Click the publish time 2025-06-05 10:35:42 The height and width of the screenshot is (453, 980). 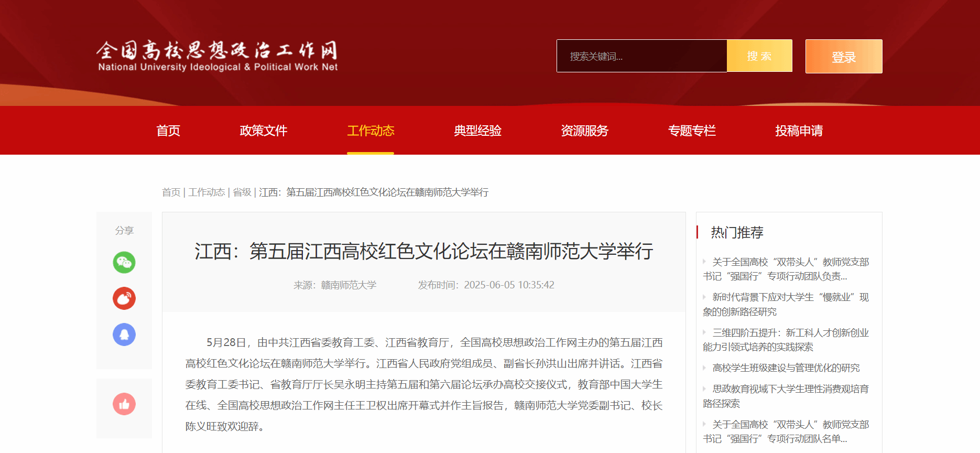coord(509,285)
